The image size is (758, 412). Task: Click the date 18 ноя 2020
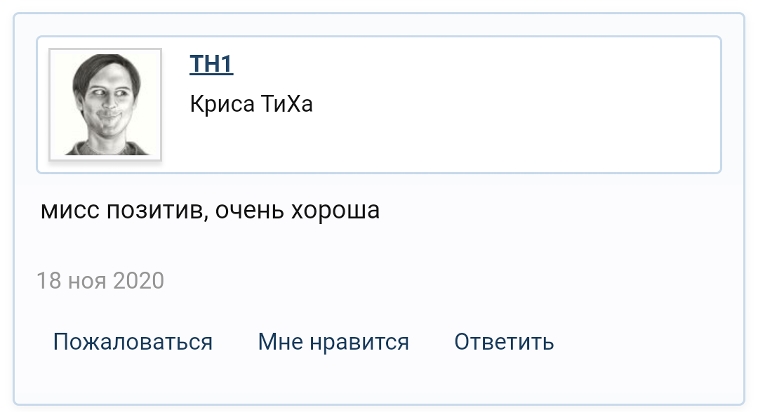(100, 280)
